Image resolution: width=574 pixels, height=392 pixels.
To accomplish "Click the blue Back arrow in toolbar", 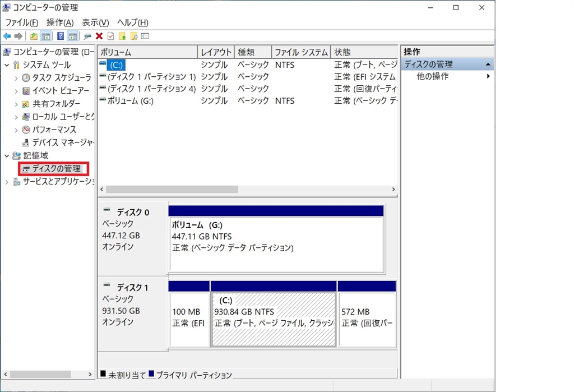I will [7, 36].
